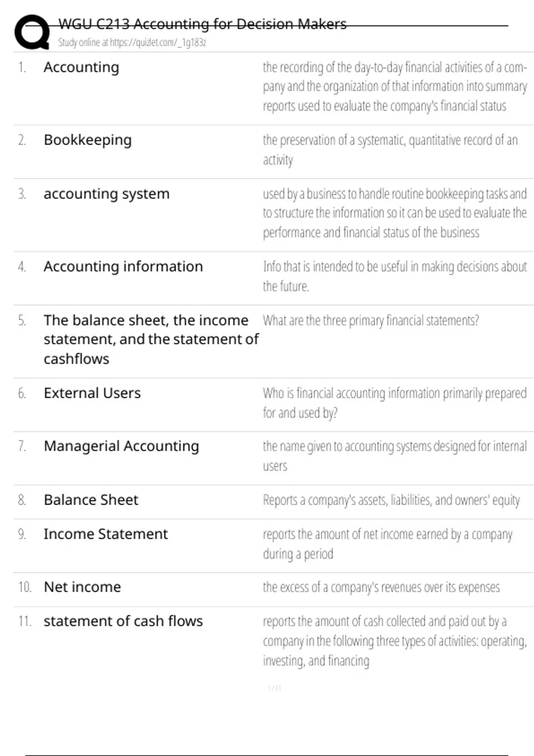The width and height of the screenshot is (534, 756).
Task: Click the three primary financial statements question
Action: pyautogui.click(x=371, y=321)
